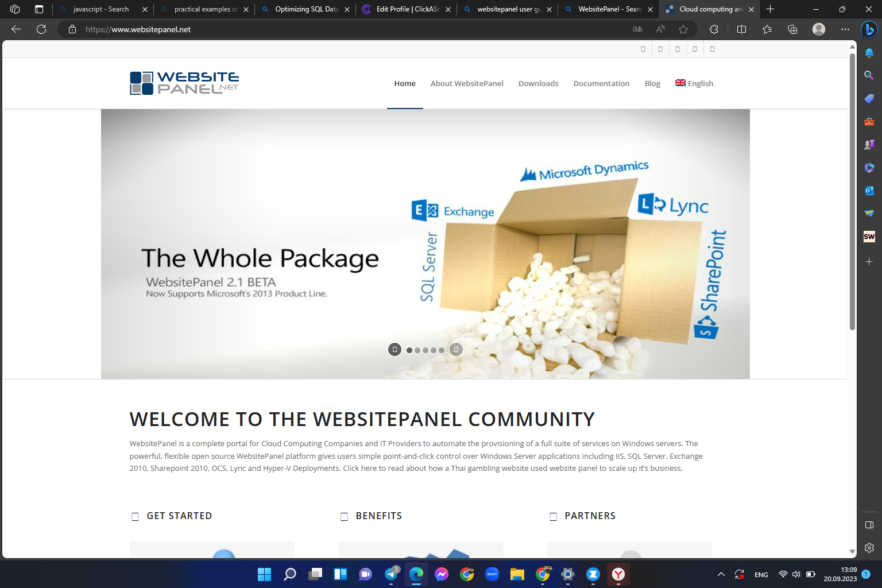Open the translate page option
Screen dimensions: 882x588
[x=637, y=29]
